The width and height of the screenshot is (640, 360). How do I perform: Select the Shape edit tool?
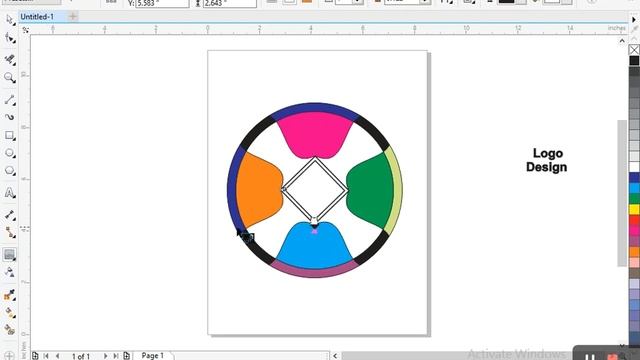(9, 38)
